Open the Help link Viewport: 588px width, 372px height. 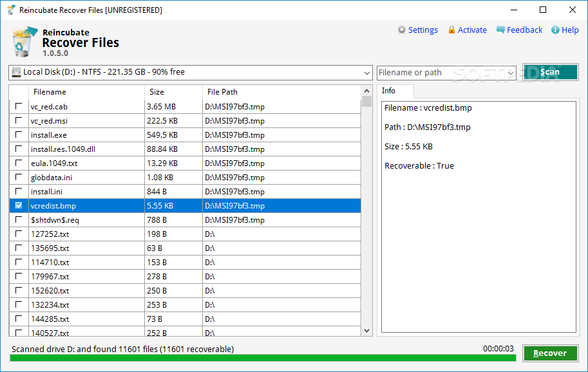tap(570, 30)
